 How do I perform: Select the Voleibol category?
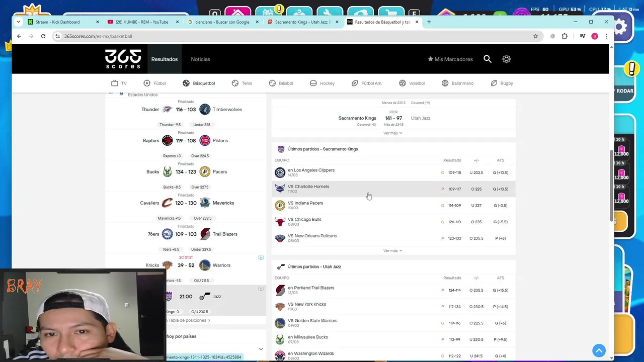[x=412, y=83]
